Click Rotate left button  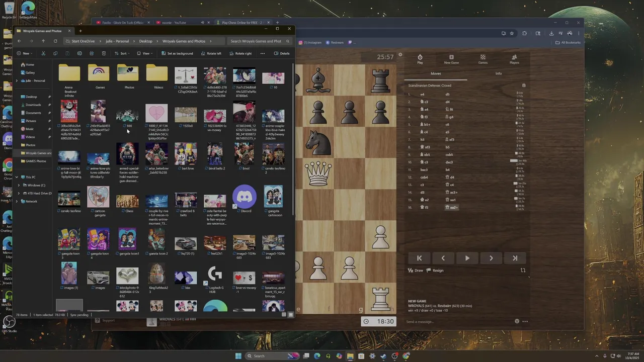coord(211,53)
